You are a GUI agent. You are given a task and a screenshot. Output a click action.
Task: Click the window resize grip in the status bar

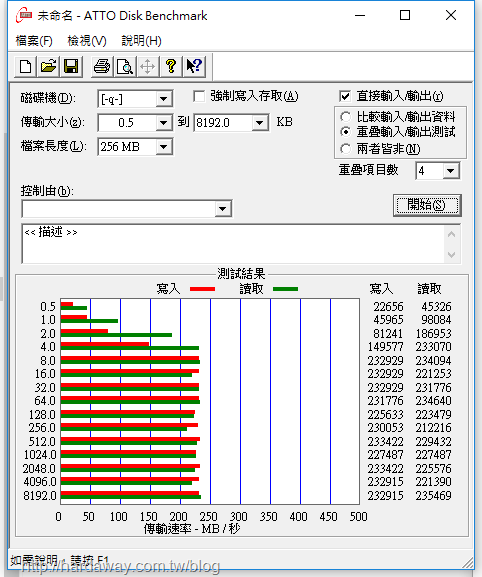click(x=468, y=562)
